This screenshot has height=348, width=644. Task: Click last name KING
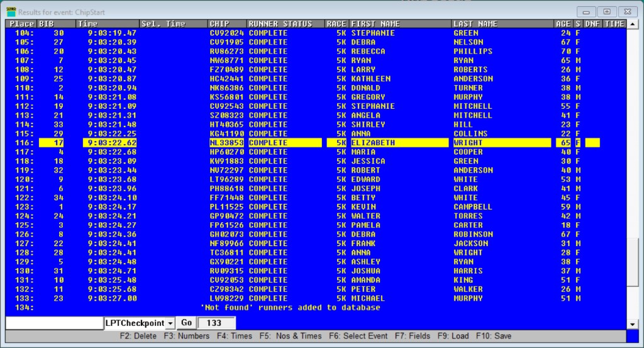click(463, 280)
